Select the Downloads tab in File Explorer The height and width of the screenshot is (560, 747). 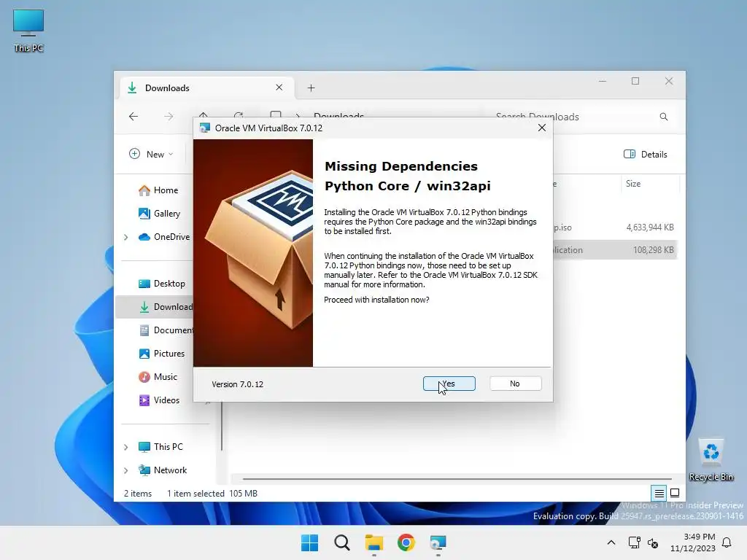click(x=206, y=87)
